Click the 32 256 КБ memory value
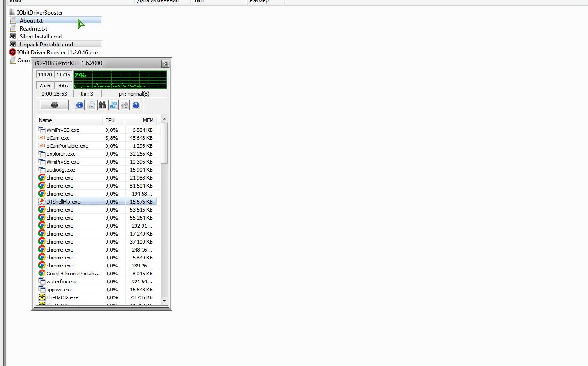Screen dimensions: 588x366 (x=141, y=154)
